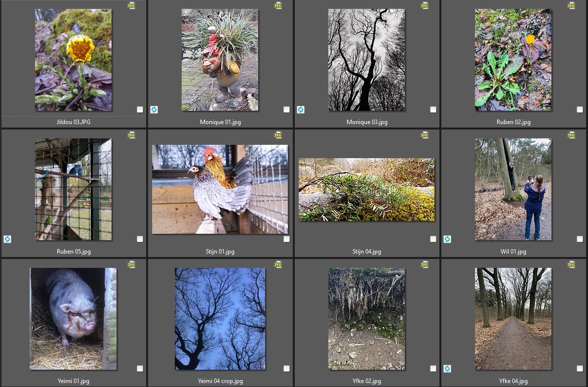The image size is (588, 387).
Task: Click the blue circular arrows icon on Wil 01.jpg
Action: click(x=447, y=239)
